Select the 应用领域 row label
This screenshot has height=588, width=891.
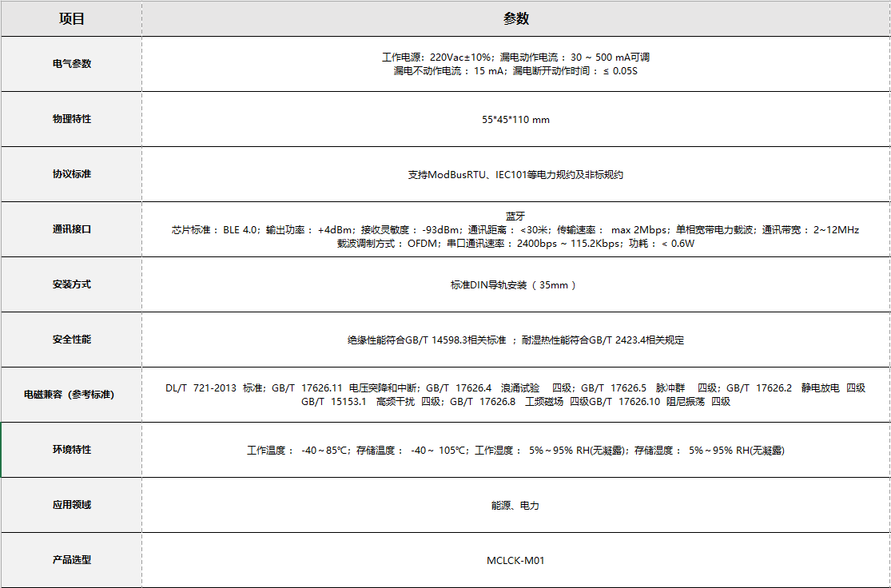(70, 504)
